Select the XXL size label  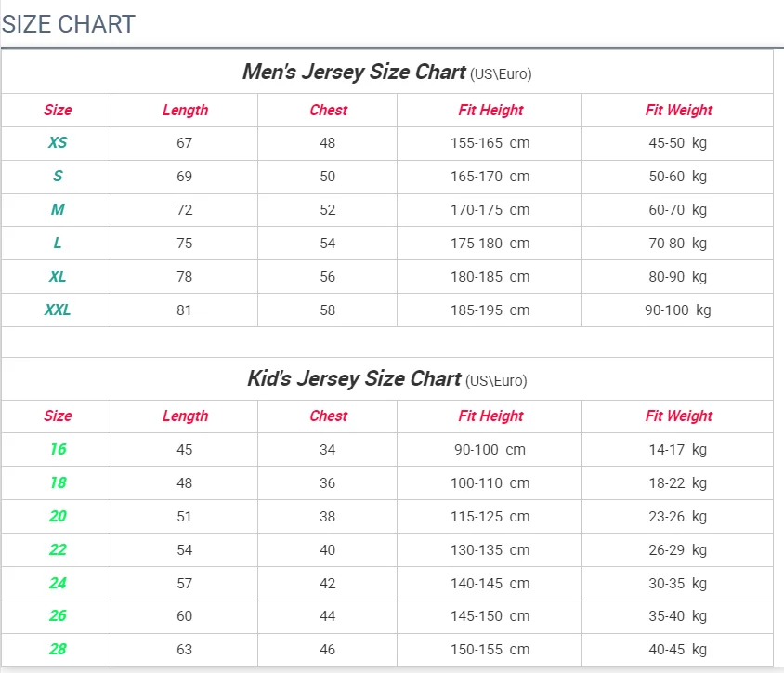[58, 310]
